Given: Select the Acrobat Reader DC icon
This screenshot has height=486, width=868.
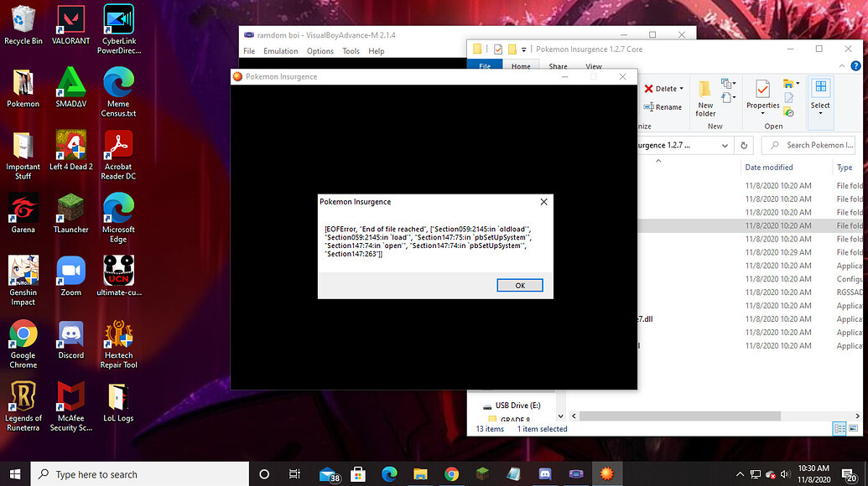Looking at the screenshot, I should pyautogui.click(x=118, y=155).
